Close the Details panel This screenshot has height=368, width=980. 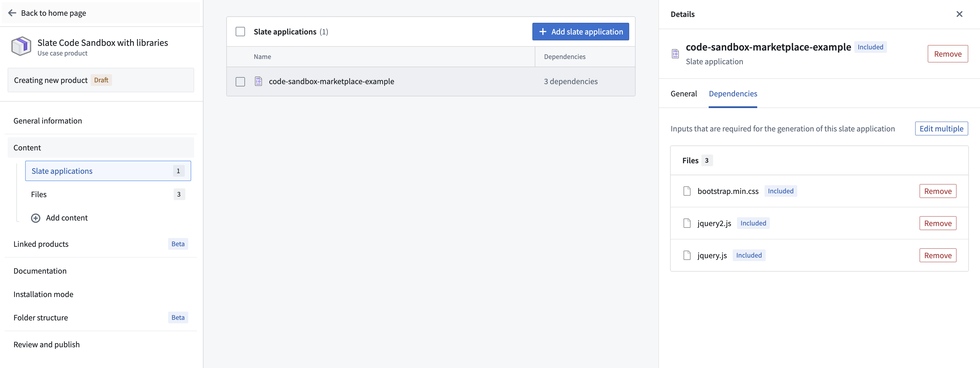(x=959, y=14)
